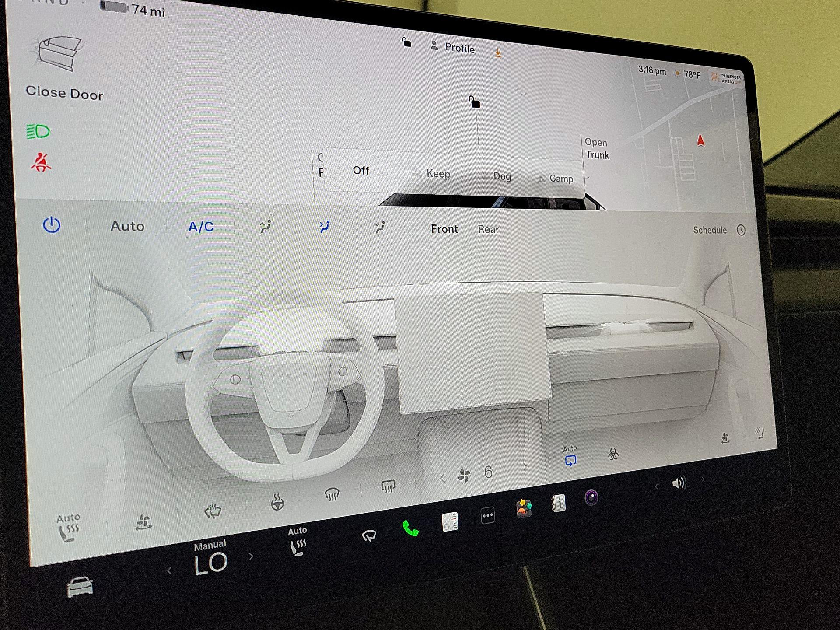Lower temperature with chevron left of LO

169,570
